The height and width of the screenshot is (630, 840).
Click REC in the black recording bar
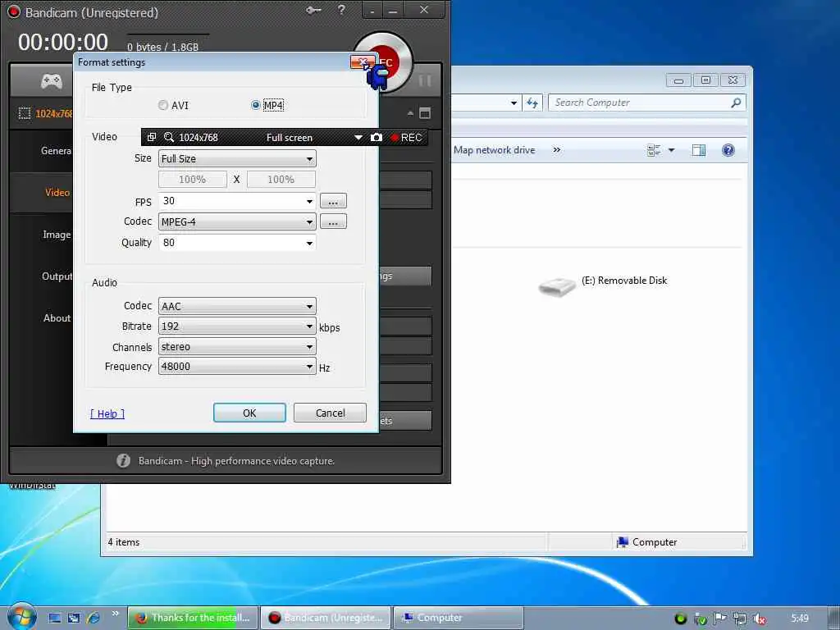pyautogui.click(x=407, y=138)
